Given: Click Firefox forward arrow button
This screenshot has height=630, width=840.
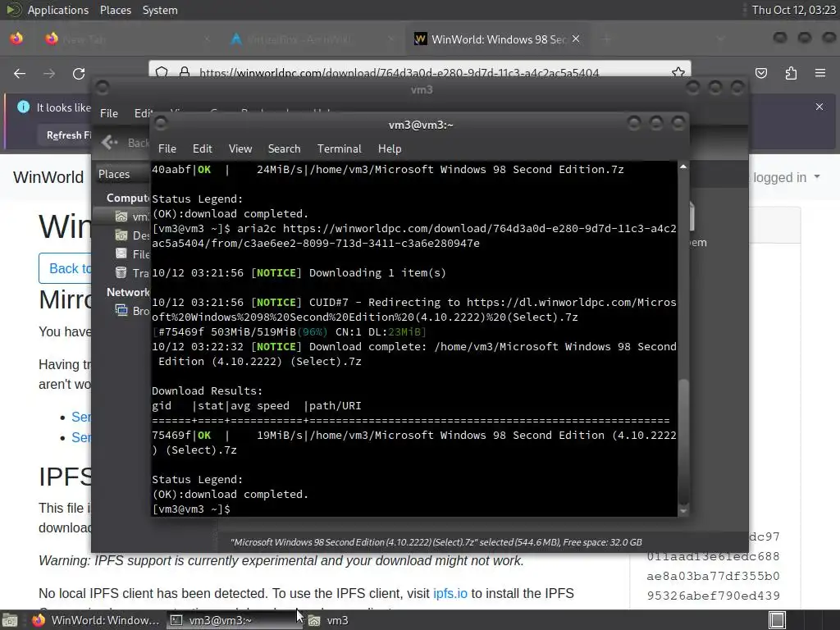Looking at the screenshot, I should pyautogui.click(x=49, y=73).
